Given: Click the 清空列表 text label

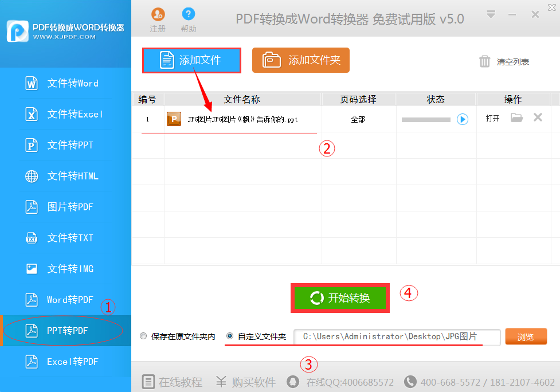Looking at the screenshot, I should click(x=513, y=62).
